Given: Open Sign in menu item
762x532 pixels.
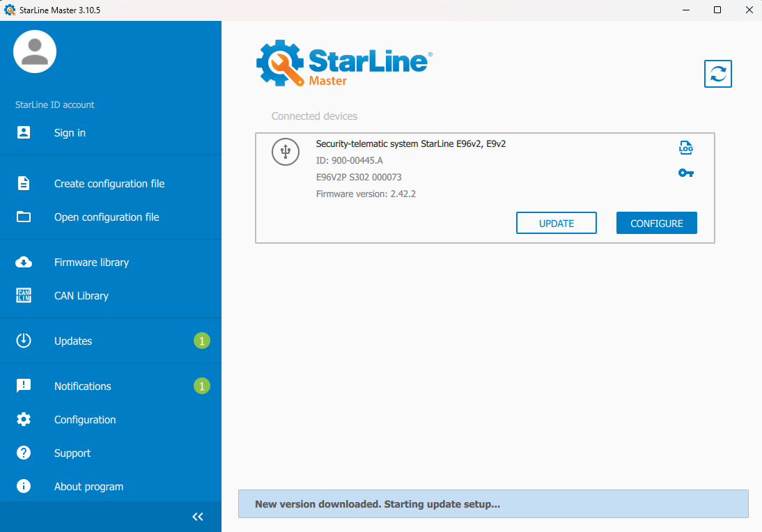Looking at the screenshot, I should tap(70, 133).
